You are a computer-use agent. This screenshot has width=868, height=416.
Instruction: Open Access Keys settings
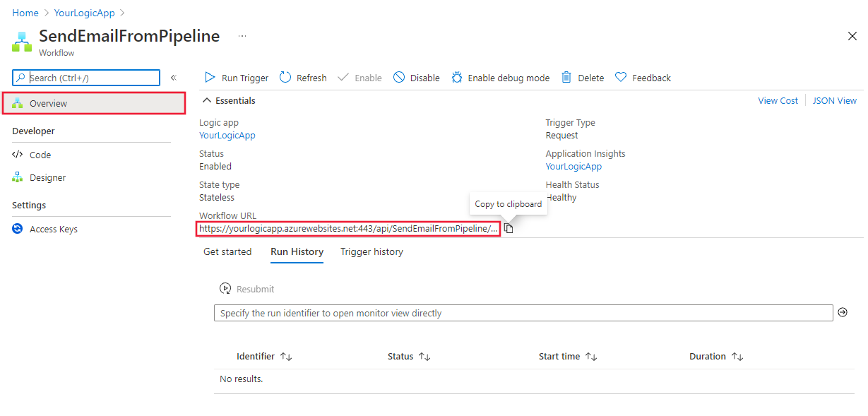point(53,228)
